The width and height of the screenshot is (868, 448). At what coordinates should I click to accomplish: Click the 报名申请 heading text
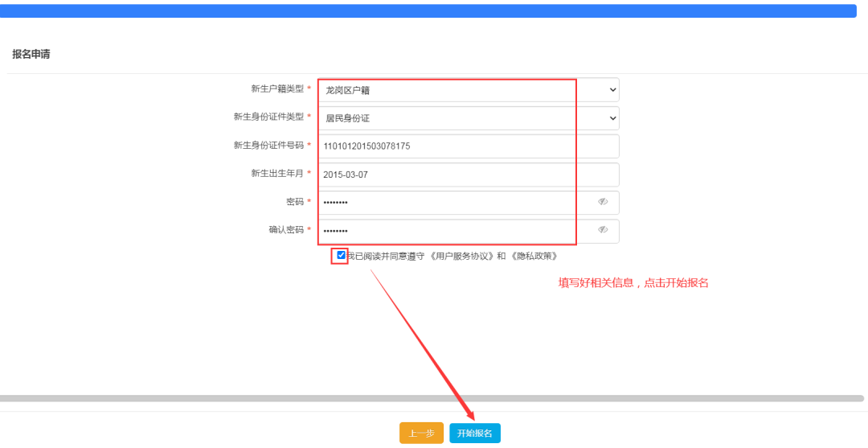(x=31, y=55)
